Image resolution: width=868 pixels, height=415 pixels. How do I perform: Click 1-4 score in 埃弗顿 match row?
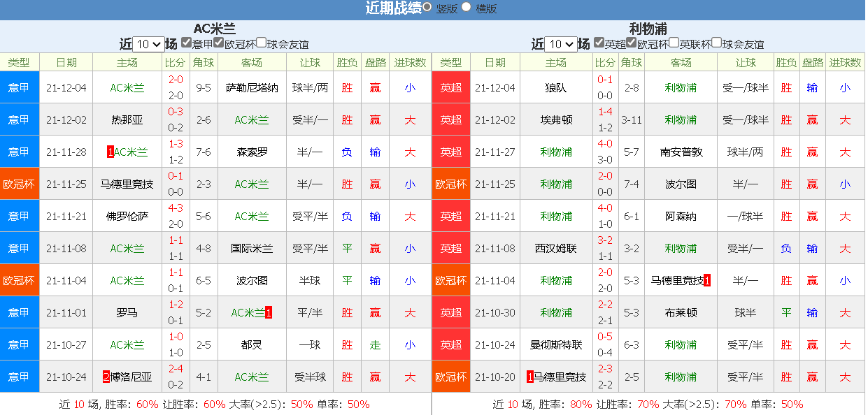[605, 112]
